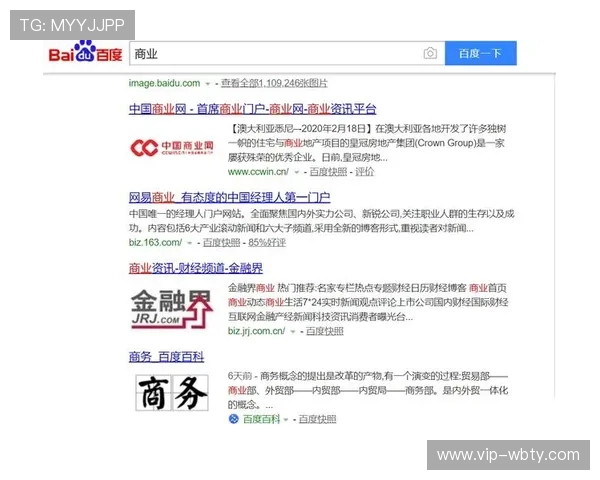
Task: Open 网易商业 有态度的中国经理人第一门户 result
Action: 229,198
